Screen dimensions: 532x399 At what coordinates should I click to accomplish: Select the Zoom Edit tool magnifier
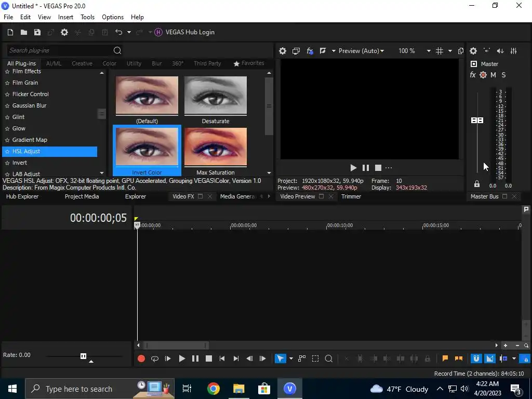click(x=328, y=358)
